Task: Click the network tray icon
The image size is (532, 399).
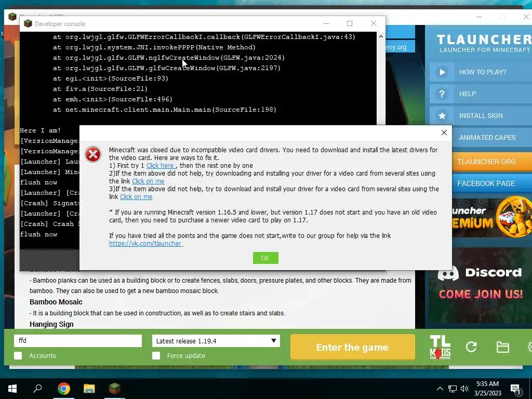Action: (x=453, y=389)
